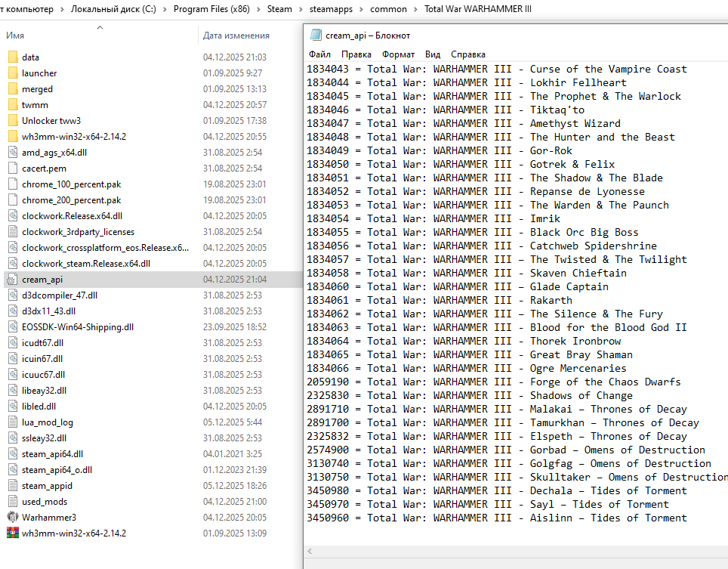Image resolution: width=728 pixels, height=569 pixels.
Task: Open the Вид menu in Notepad
Action: [x=433, y=54]
